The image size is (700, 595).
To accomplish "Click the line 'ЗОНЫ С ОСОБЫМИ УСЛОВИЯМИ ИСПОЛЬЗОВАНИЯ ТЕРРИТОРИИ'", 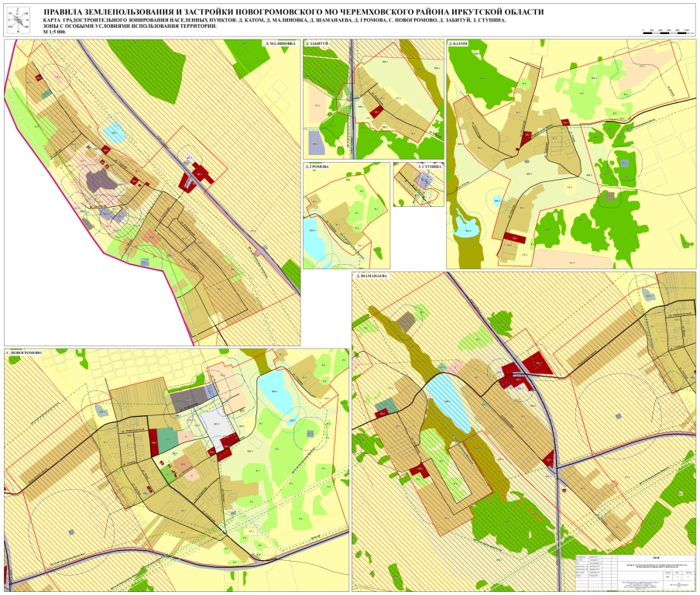I will click(x=129, y=26).
